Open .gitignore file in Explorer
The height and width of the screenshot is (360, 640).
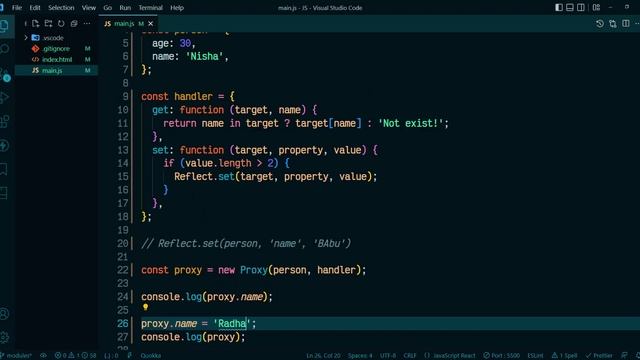56,49
